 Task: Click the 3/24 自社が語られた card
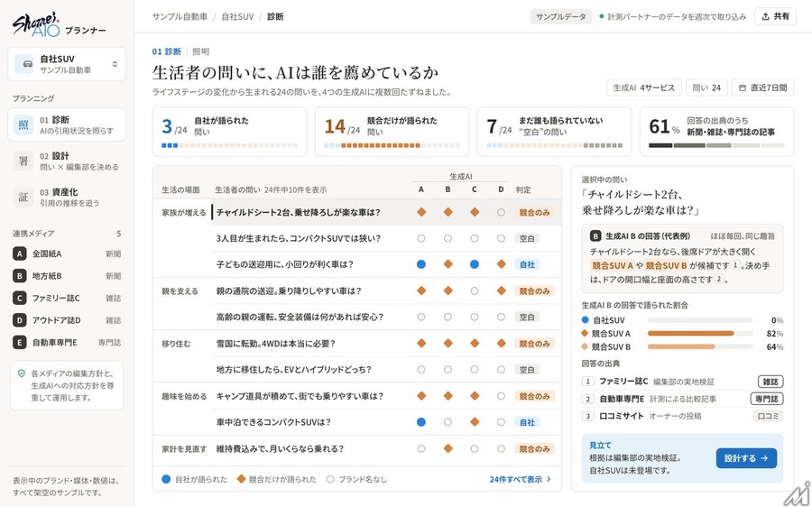coord(229,132)
